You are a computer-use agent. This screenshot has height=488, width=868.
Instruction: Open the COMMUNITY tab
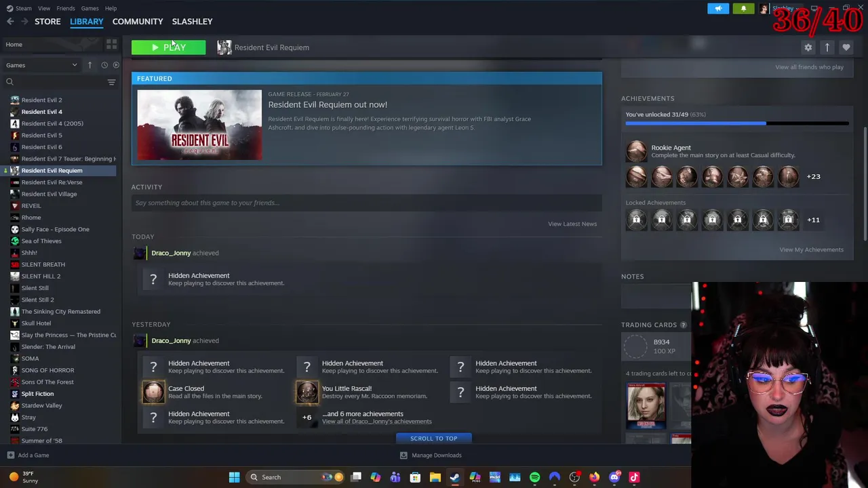tap(138, 22)
